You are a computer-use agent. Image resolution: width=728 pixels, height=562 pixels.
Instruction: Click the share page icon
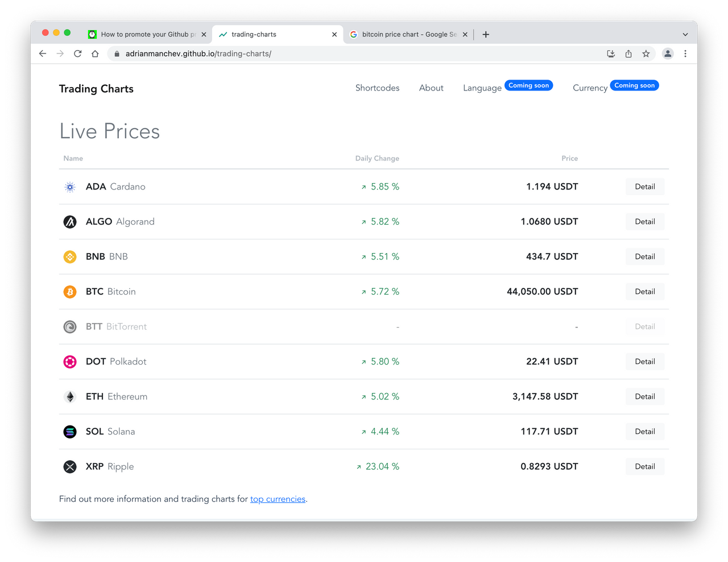(x=628, y=53)
